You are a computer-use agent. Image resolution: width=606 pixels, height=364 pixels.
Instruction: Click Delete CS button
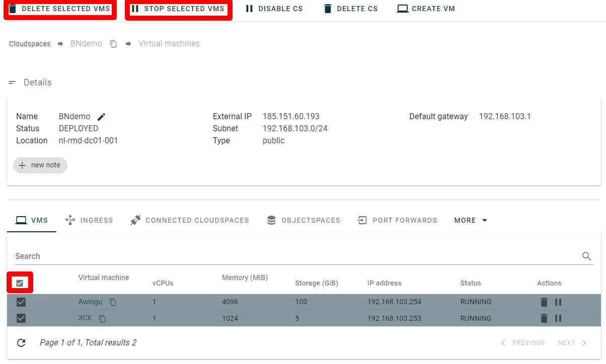(351, 9)
